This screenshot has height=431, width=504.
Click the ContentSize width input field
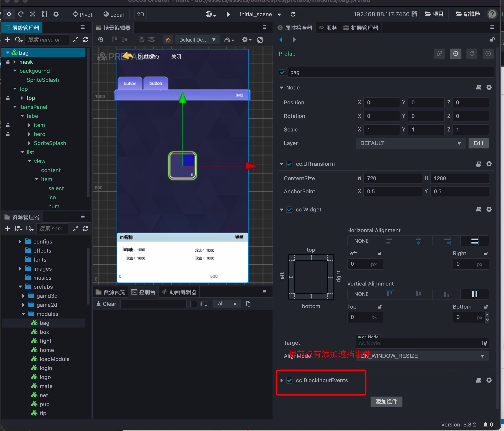coord(392,178)
